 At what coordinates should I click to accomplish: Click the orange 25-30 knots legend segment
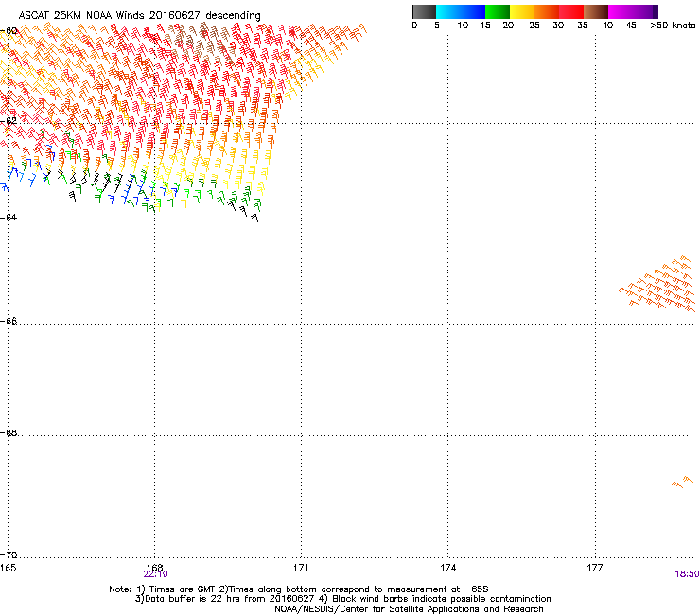click(x=547, y=11)
